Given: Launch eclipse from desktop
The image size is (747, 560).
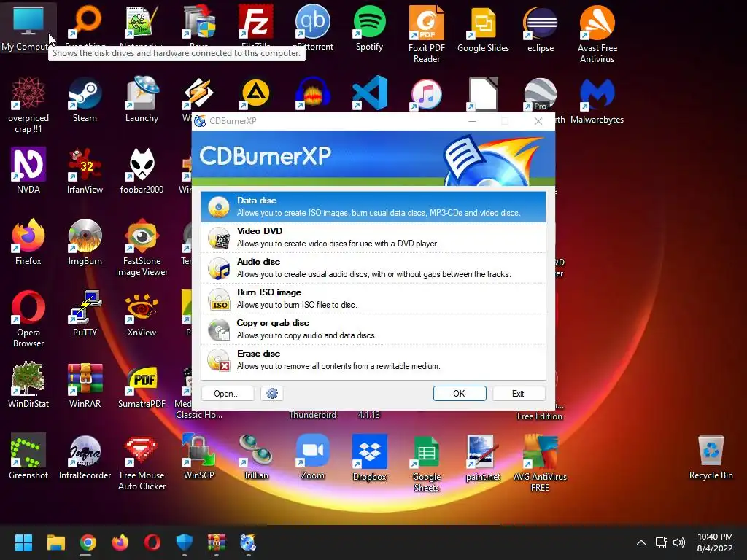Looking at the screenshot, I should point(541,28).
